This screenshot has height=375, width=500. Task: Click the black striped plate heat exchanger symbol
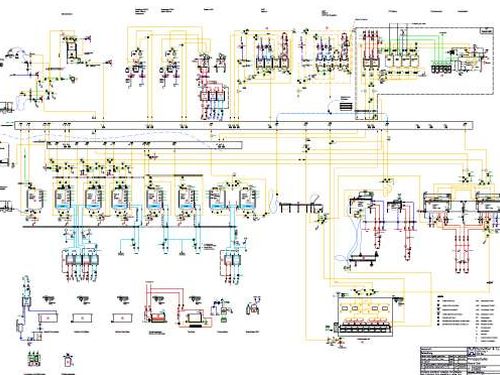click(346, 106)
